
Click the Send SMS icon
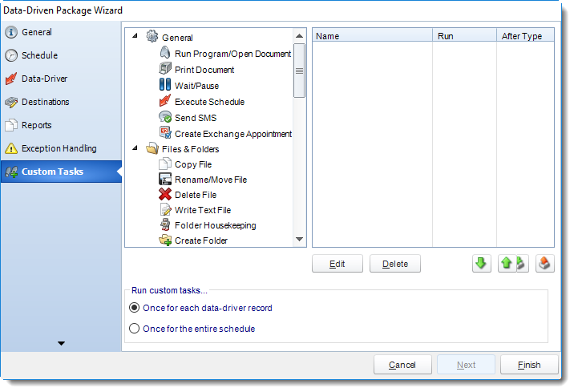coord(165,117)
